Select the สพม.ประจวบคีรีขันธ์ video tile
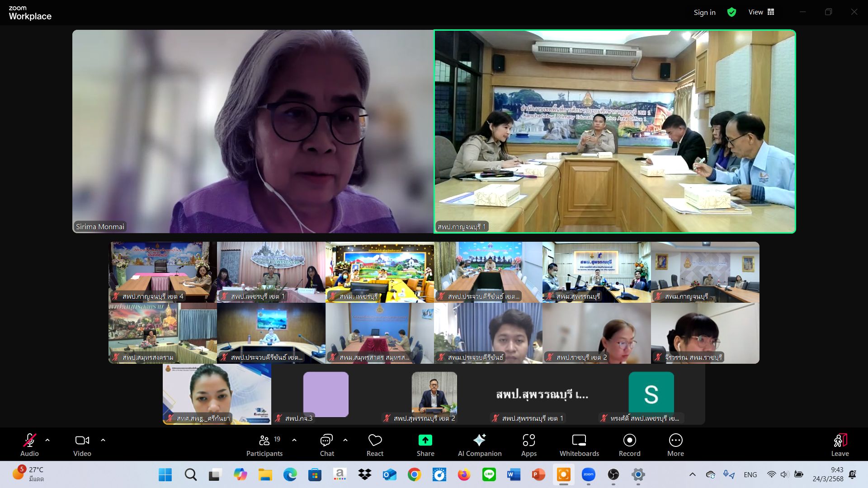This screenshot has height=488, width=868. coord(488,333)
